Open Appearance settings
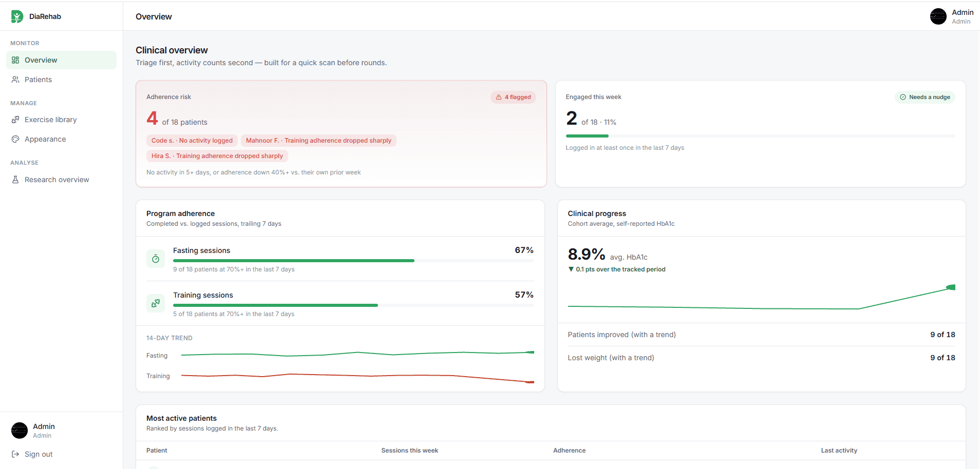 click(x=61, y=139)
